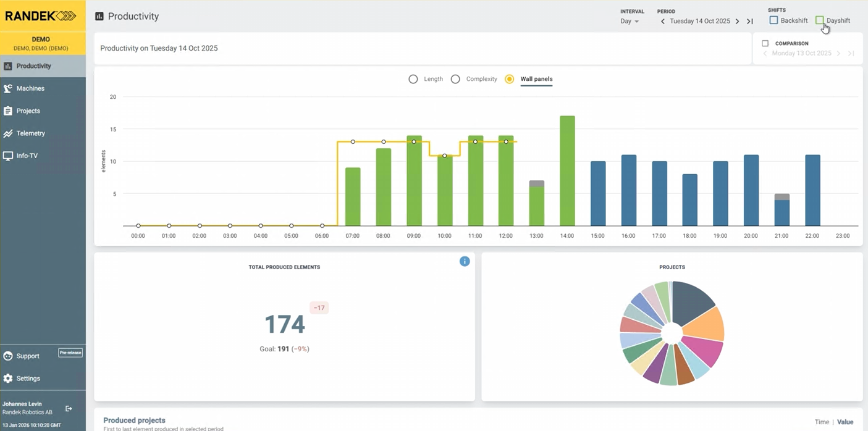The width and height of the screenshot is (868, 431).
Task: Go to previous period using left chevron
Action: [x=663, y=21]
